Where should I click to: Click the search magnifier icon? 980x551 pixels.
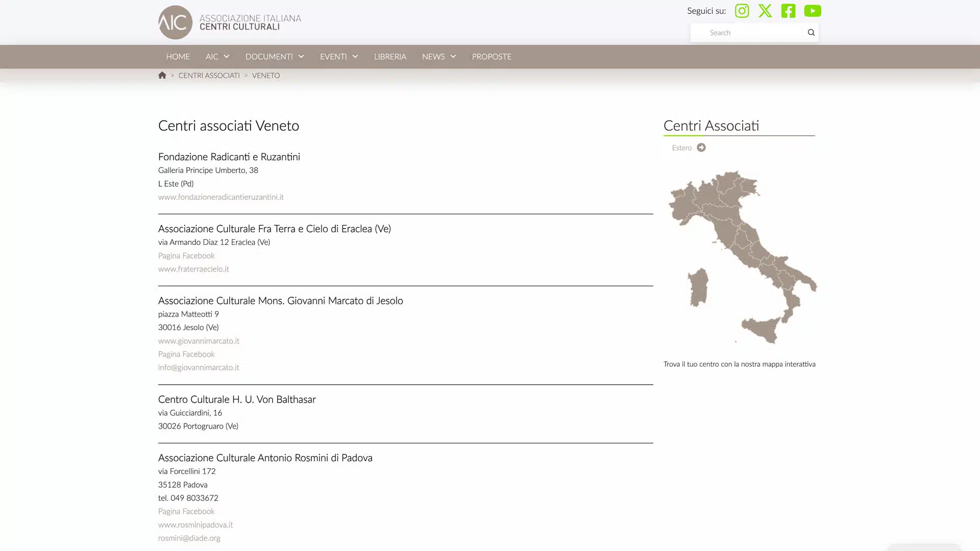pyautogui.click(x=811, y=33)
